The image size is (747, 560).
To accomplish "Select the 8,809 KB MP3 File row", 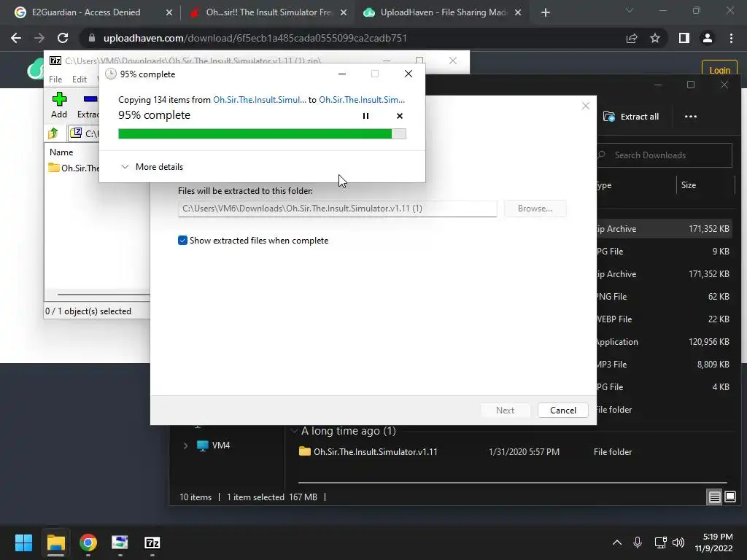I will (x=665, y=365).
